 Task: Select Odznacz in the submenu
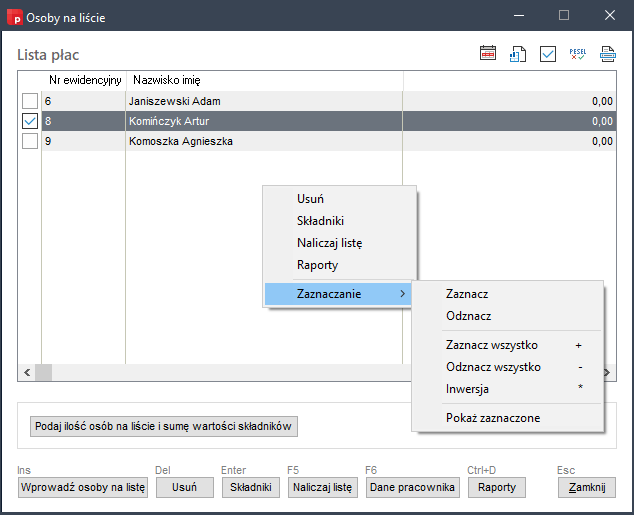pyautogui.click(x=508, y=316)
